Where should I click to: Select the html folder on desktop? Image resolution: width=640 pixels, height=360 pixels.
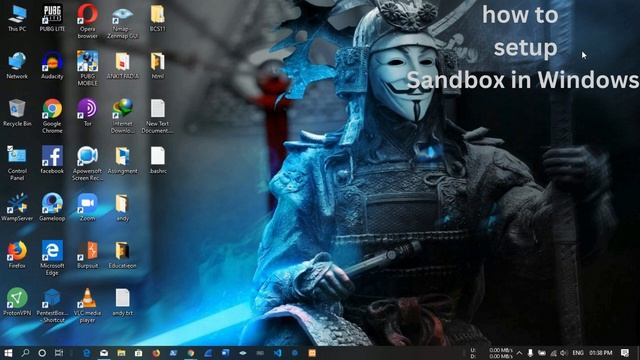[x=158, y=65]
